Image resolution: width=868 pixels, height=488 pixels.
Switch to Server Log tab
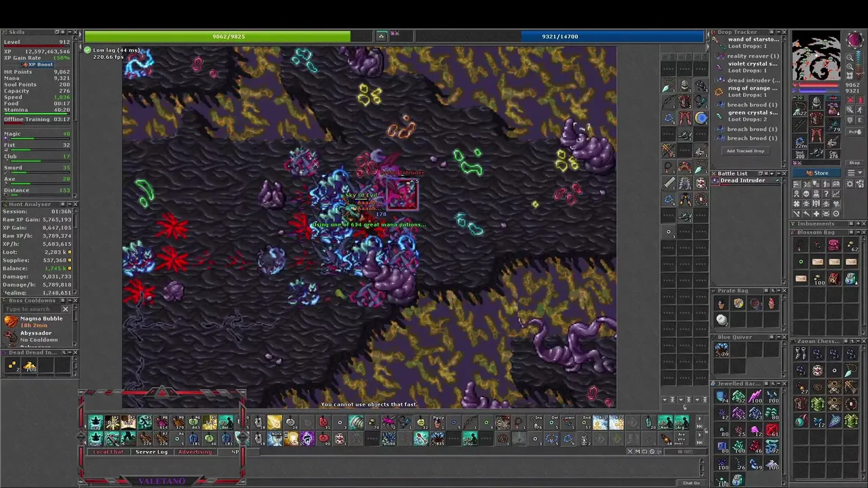point(151,451)
